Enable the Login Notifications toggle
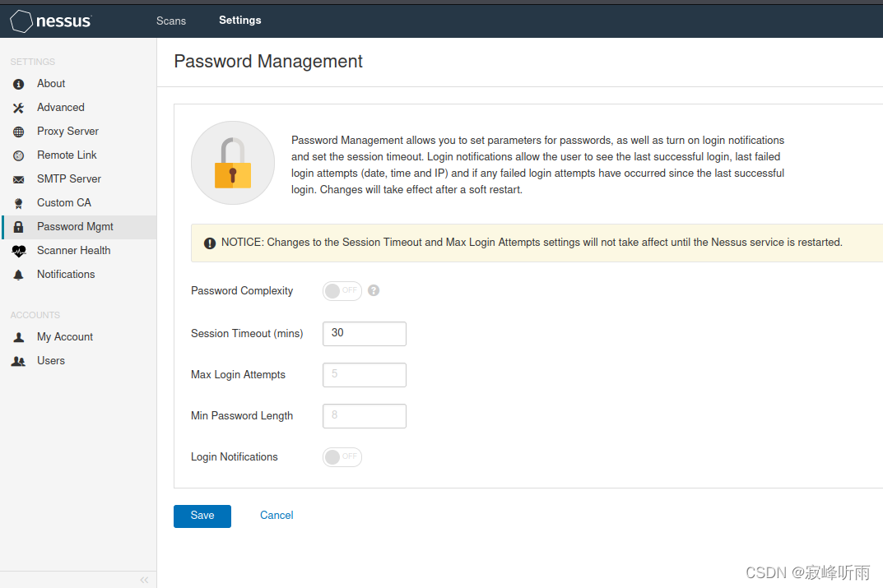The width and height of the screenshot is (883, 588). pyautogui.click(x=342, y=456)
